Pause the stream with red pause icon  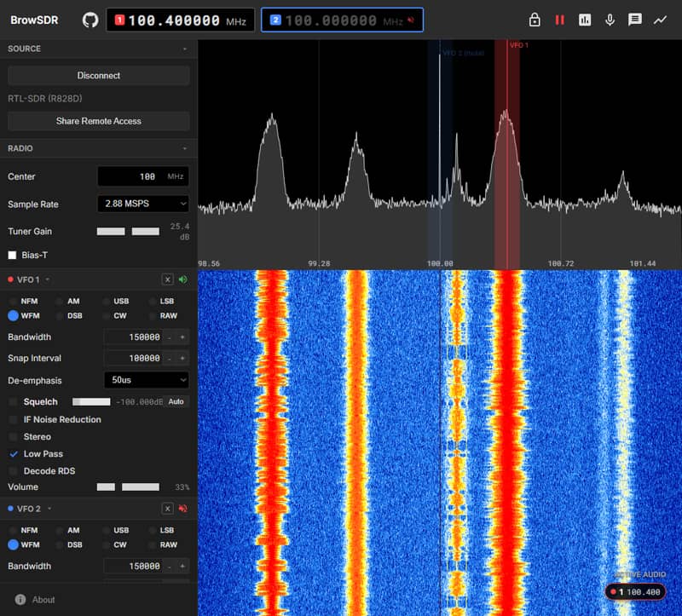coord(559,20)
